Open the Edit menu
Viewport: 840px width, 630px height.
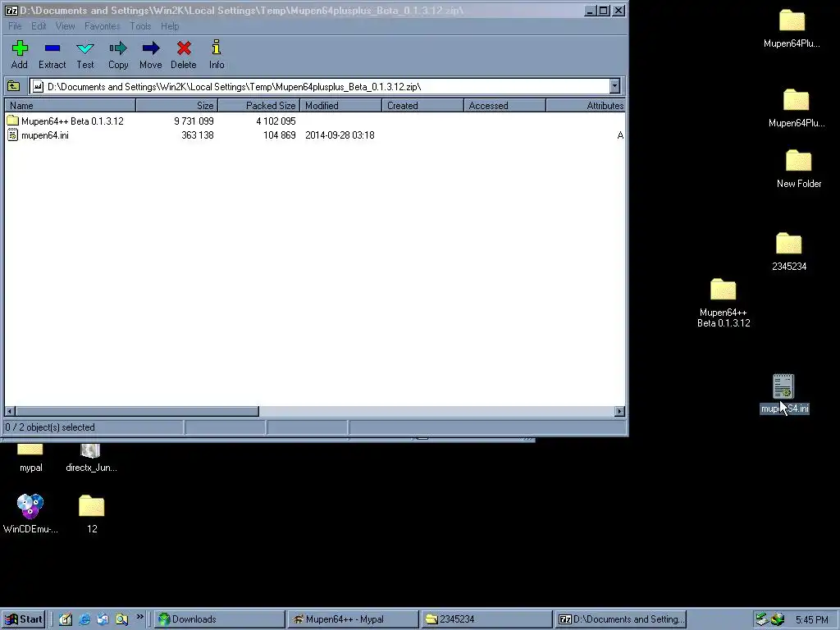[39, 25]
